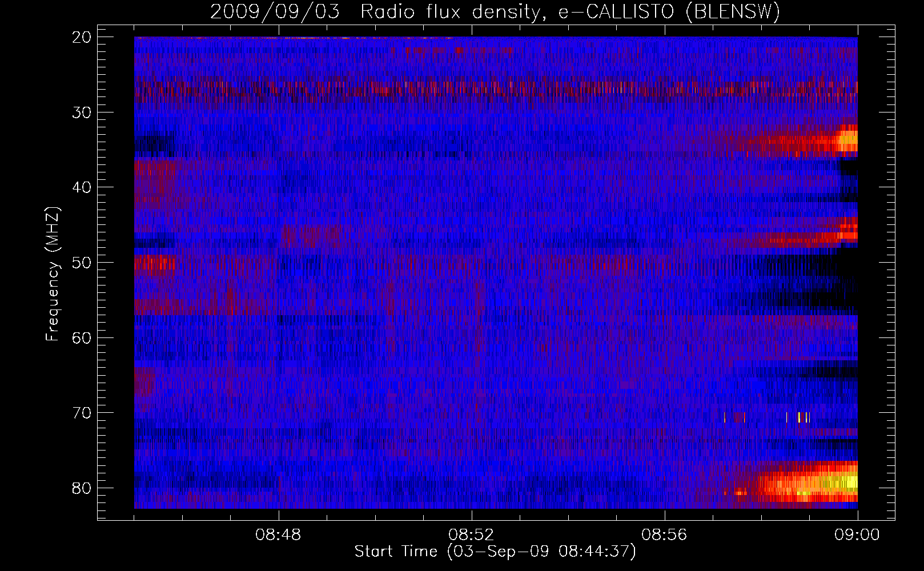924x571 pixels.
Task: Click the time tick label '08:48'
Action: tap(278, 535)
